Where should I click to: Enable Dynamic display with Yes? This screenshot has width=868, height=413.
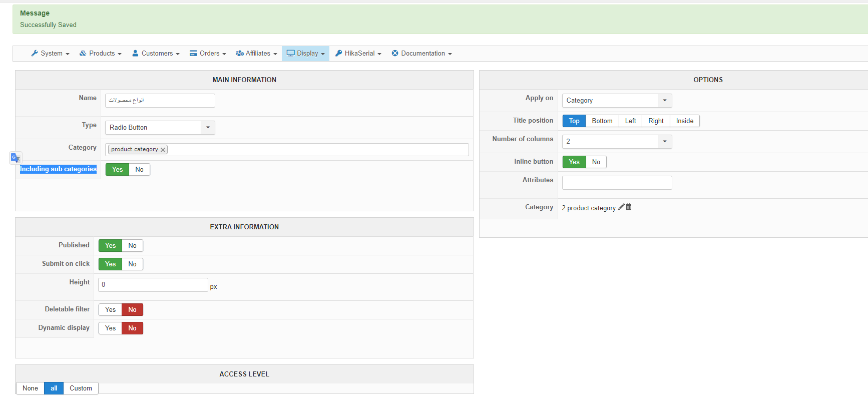110,328
